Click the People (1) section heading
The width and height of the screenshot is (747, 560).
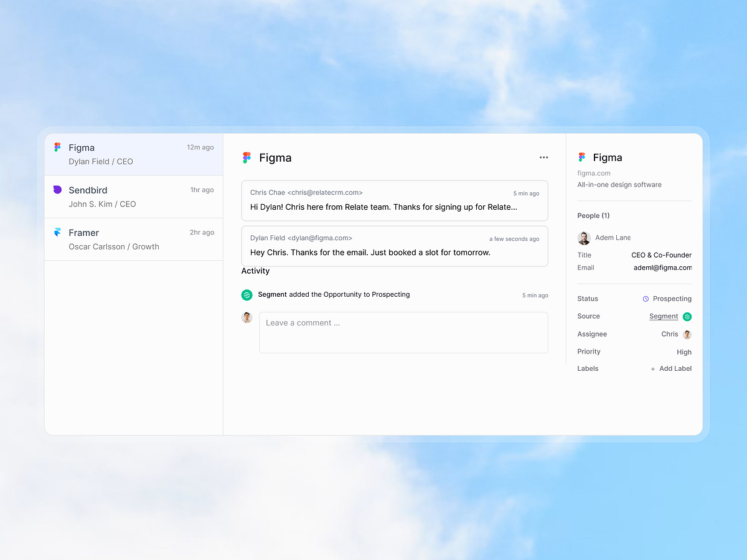coord(593,215)
